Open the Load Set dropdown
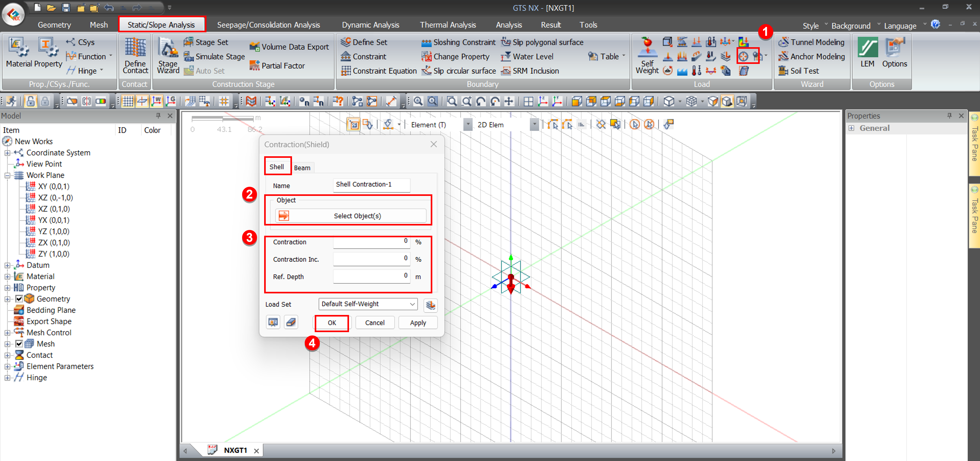 [x=367, y=304]
